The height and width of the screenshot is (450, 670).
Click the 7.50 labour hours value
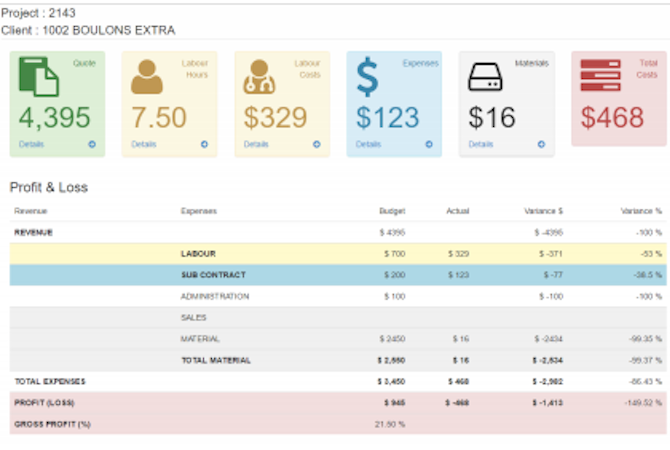point(159,118)
